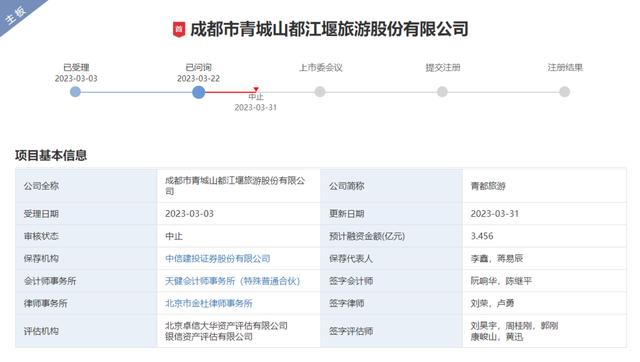Open the 北京市金杜律师事务所 link
This screenshot has height=362, width=640.
click(x=209, y=303)
